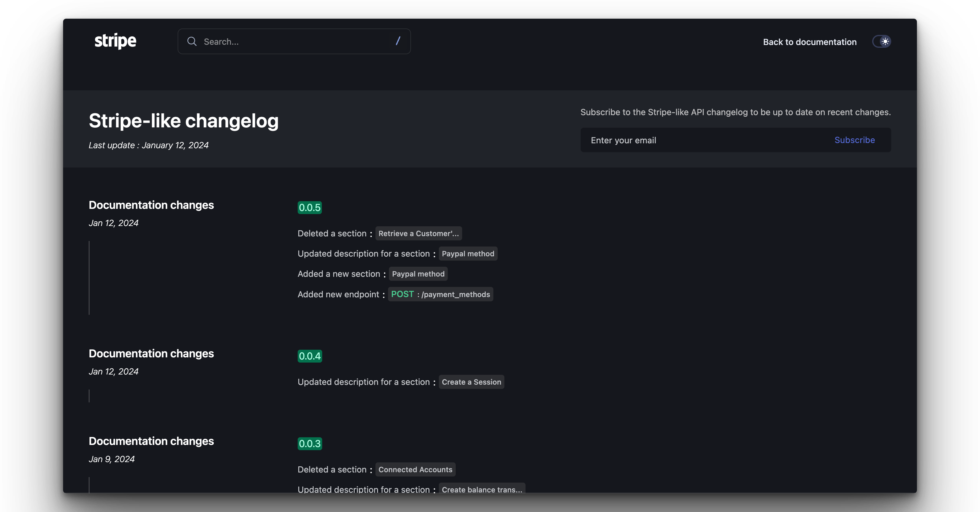Click the slash shortcut hint in the search bar
The image size is (980, 512).
(x=398, y=41)
